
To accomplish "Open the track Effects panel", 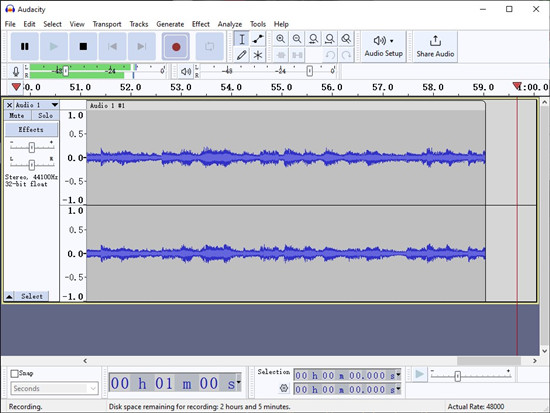I will click(31, 129).
